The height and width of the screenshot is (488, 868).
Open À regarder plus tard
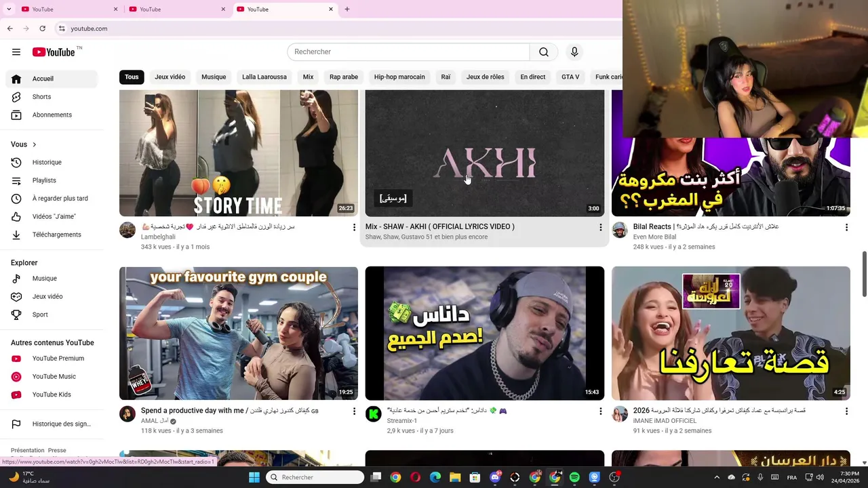coord(52,199)
